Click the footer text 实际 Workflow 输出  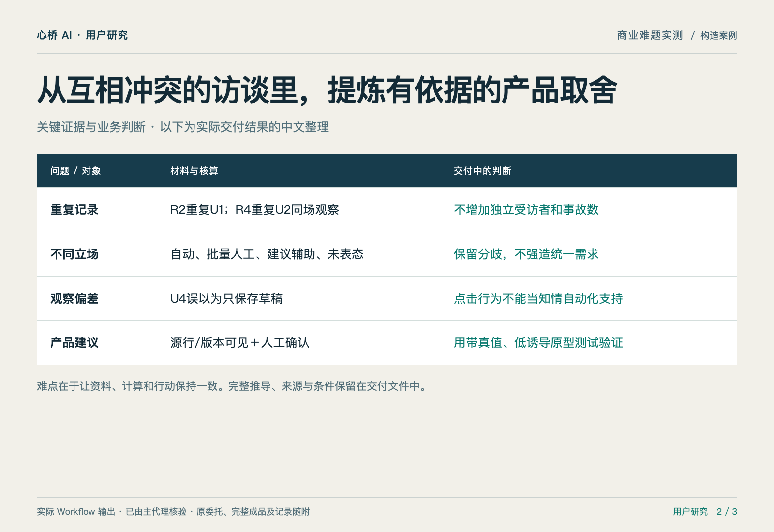click(76, 512)
